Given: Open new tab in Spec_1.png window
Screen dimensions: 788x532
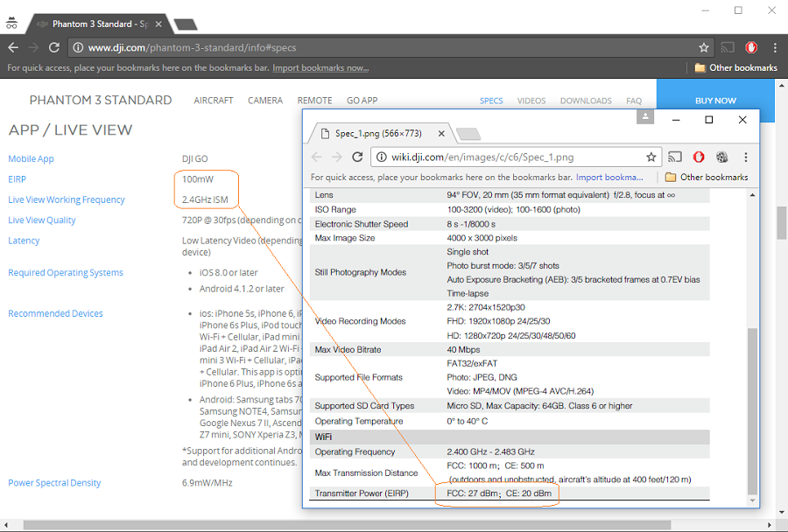Looking at the screenshot, I should 468,134.
